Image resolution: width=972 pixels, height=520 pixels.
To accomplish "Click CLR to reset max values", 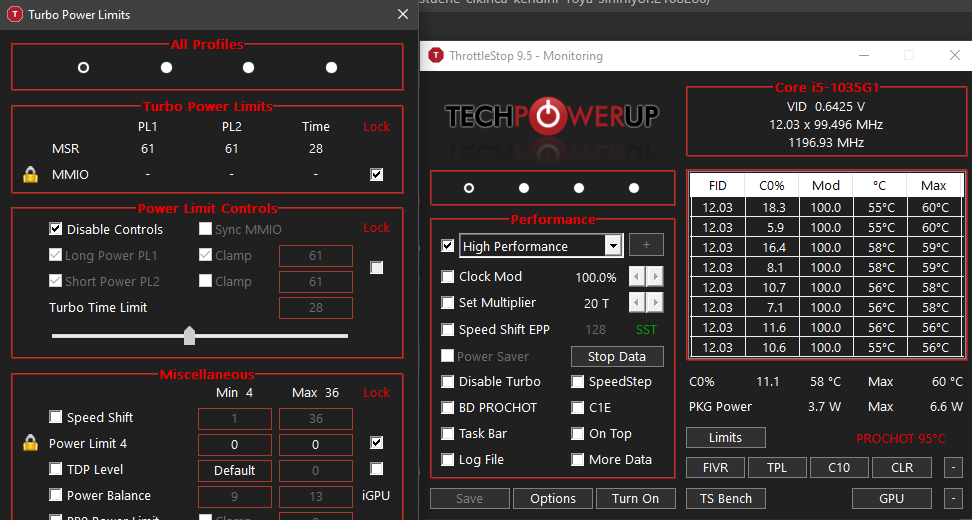I will 901,467.
